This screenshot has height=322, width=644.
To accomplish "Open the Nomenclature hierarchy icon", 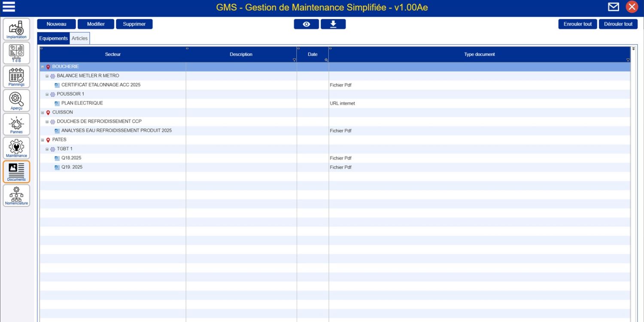I will click(16, 195).
